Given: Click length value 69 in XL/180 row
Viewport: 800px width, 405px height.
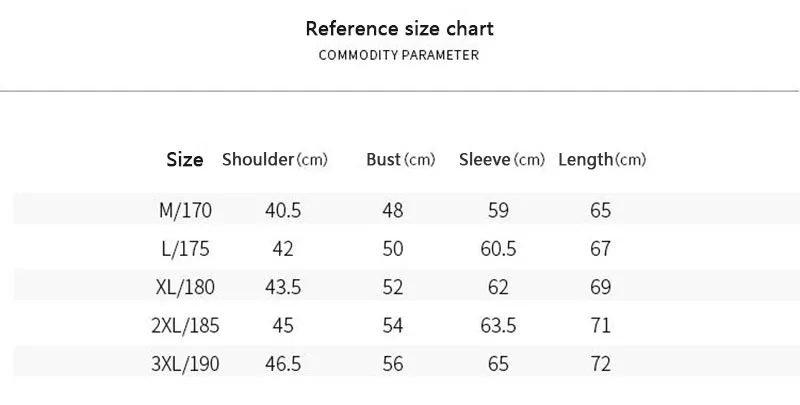Looking at the screenshot, I should (601, 287).
